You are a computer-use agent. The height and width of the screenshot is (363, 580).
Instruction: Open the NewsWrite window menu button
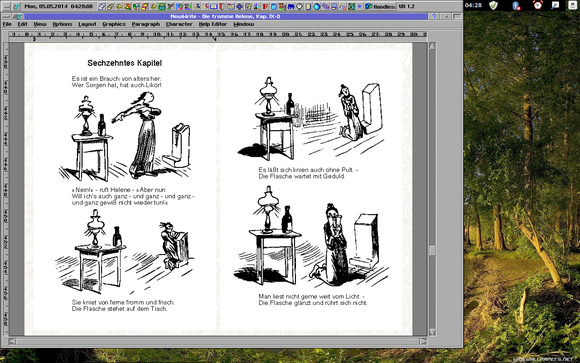coord(6,16)
